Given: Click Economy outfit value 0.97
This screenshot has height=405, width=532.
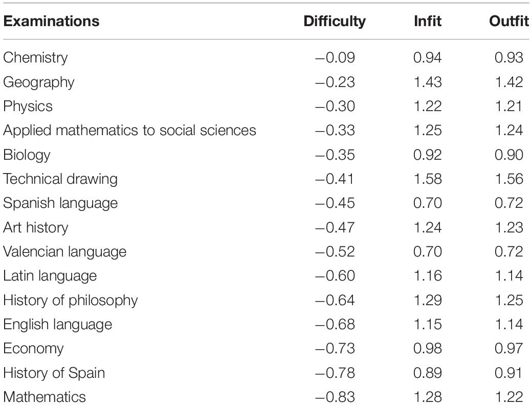Looking at the screenshot, I should pos(508,348).
